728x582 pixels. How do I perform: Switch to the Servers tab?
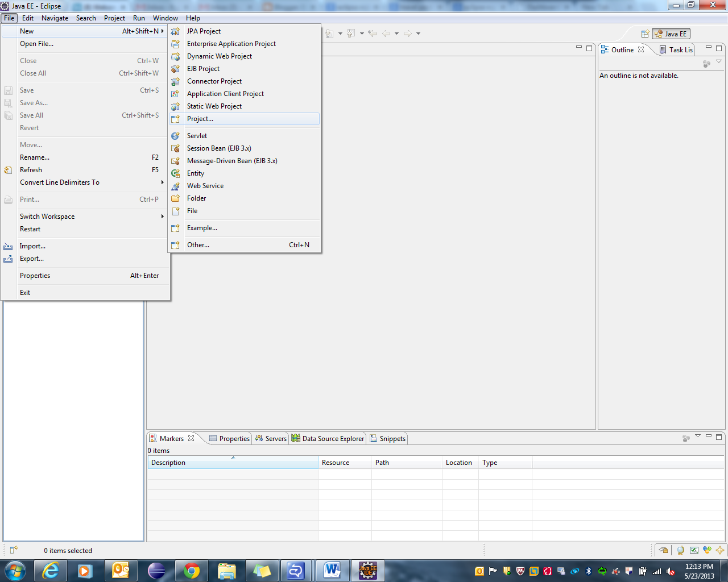[x=271, y=438]
